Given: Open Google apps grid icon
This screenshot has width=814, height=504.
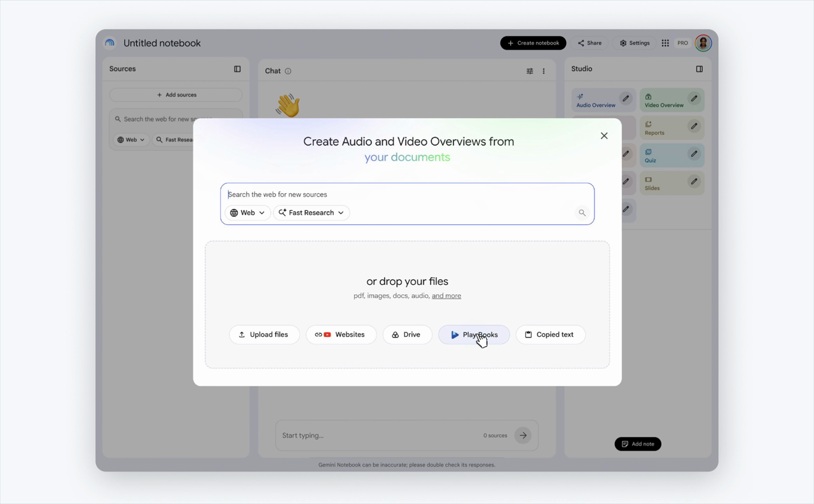Looking at the screenshot, I should coord(665,43).
